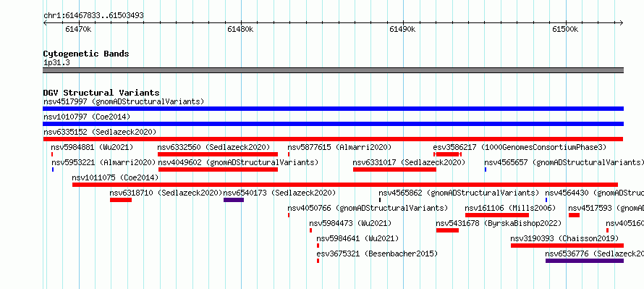This screenshot has width=644, height=289.
Task: Click nsv5984473 (Wu2021) label
Action: pos(350,223)
